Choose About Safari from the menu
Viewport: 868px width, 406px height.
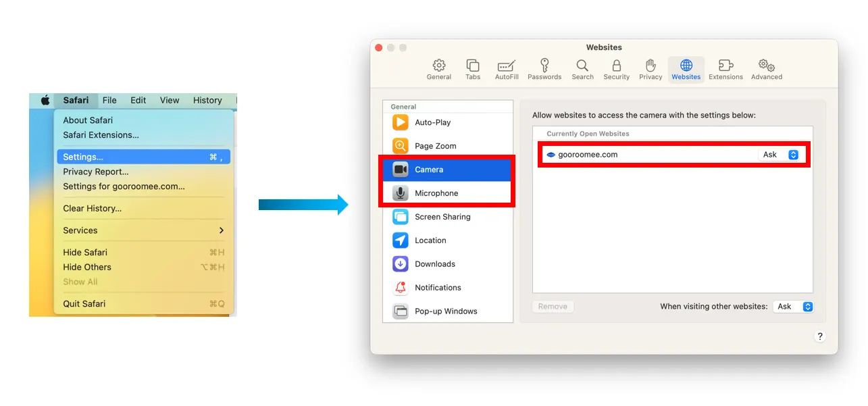144,120
